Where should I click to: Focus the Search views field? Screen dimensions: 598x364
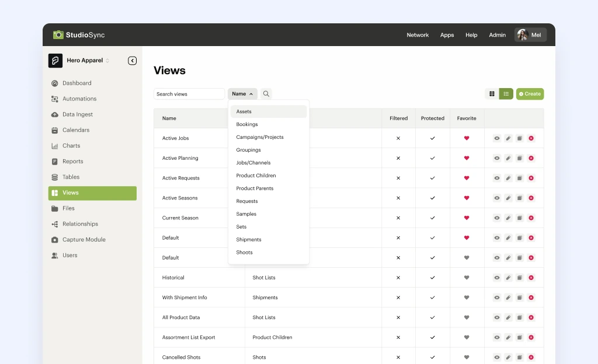(x=189, y=94)
